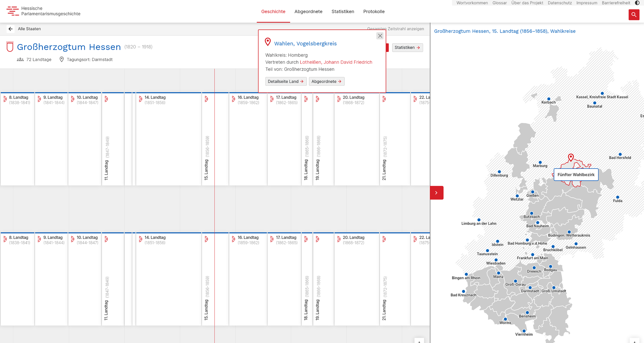Click the Abgeordnete button in popup
Screen dimensions: 644x343
(x=326, y=81)
